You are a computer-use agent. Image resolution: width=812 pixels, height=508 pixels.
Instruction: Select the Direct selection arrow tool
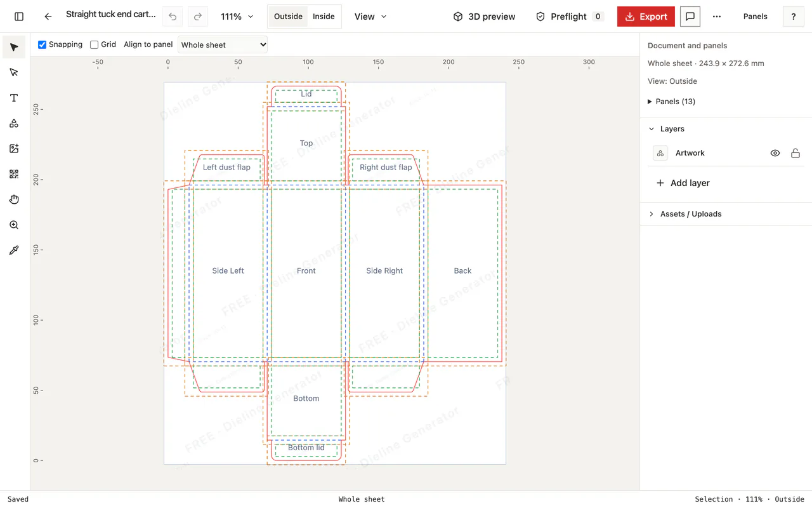pos(14,72)
